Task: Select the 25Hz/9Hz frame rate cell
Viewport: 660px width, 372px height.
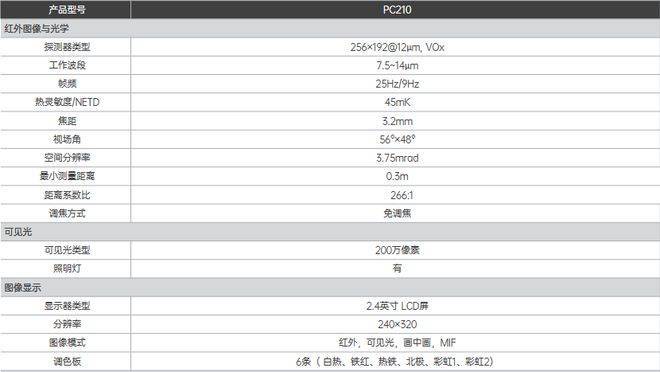Action: pos(396,84)
